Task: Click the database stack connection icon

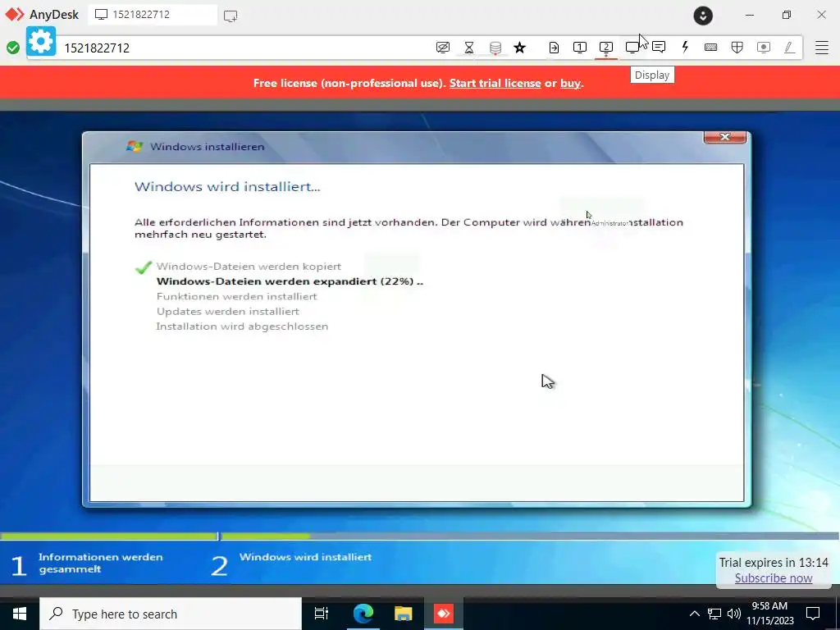Action: tap(495, 48)
